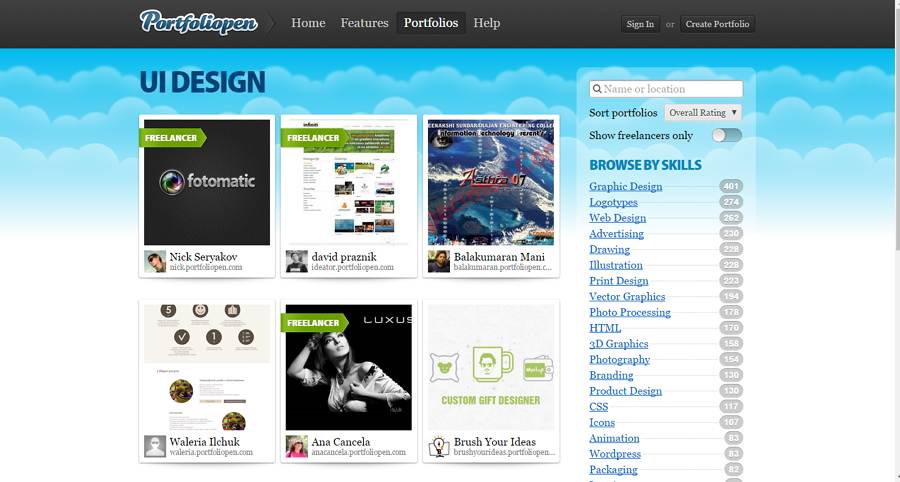Screen dimensions: 900x482
Task: Focus the Name or location search field
Action: (672, 89)
